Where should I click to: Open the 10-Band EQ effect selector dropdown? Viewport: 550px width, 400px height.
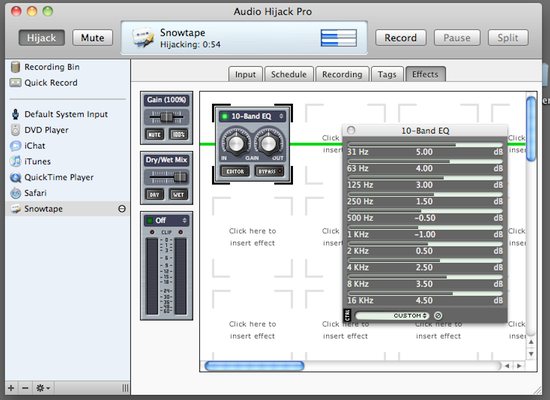[x=252, y=116]
